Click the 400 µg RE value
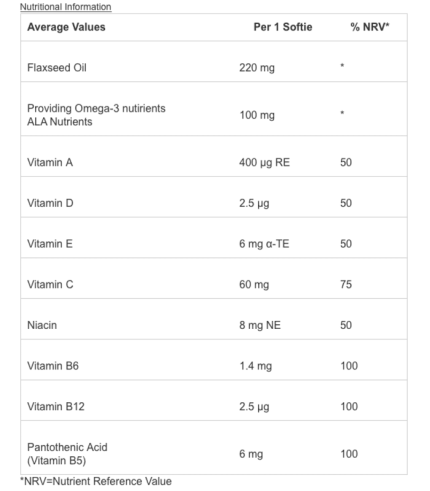 point(264,162)
